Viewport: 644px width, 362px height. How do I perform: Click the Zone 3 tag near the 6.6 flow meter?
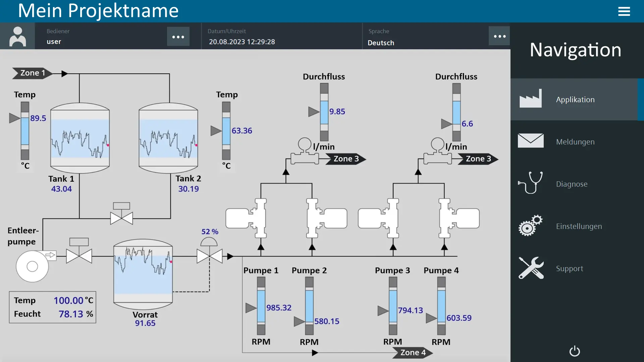[x=478, y=159]
